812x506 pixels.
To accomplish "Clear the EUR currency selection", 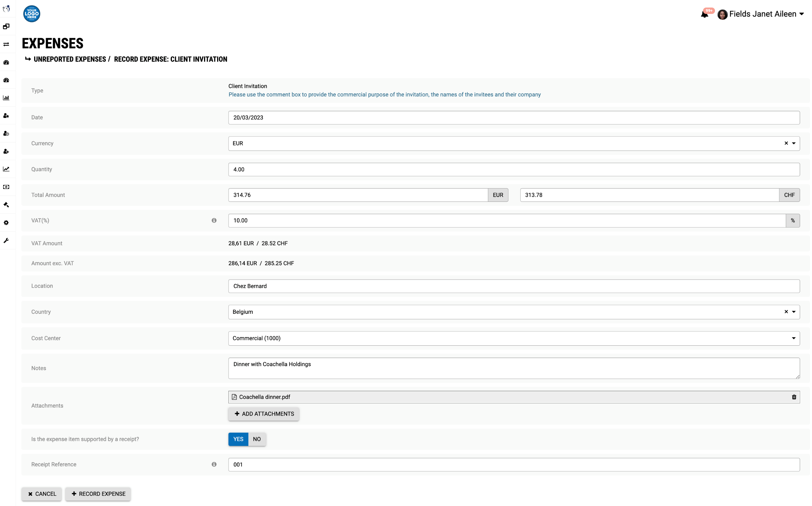I will [786, 143].
